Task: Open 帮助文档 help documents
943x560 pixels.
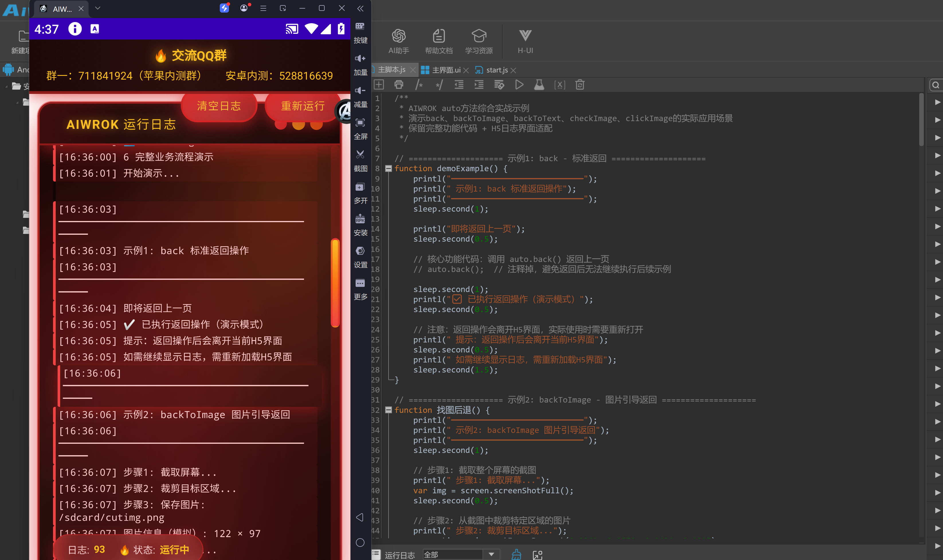Action: pos(438,42)
